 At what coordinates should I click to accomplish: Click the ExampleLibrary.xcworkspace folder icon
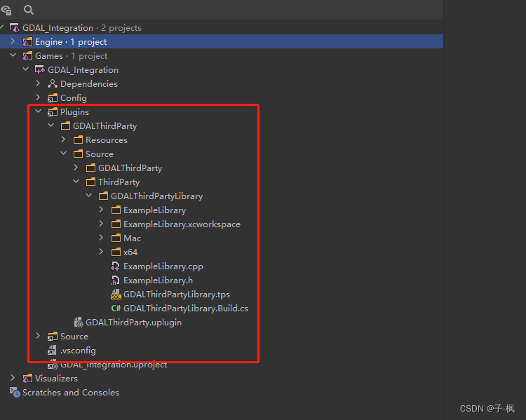116,224
